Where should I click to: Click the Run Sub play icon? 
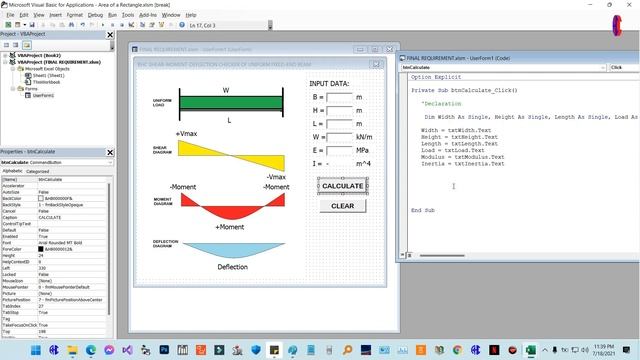coord(102,25)
